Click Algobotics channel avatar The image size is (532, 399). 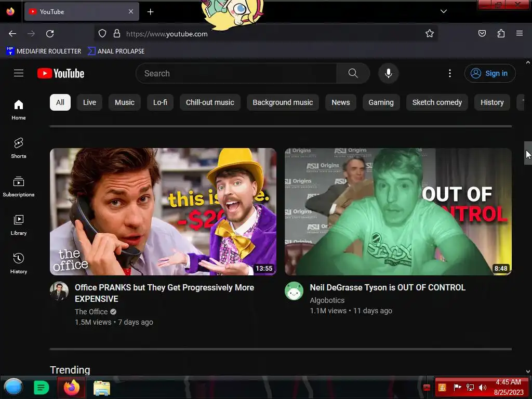click(x=294, y=291)
